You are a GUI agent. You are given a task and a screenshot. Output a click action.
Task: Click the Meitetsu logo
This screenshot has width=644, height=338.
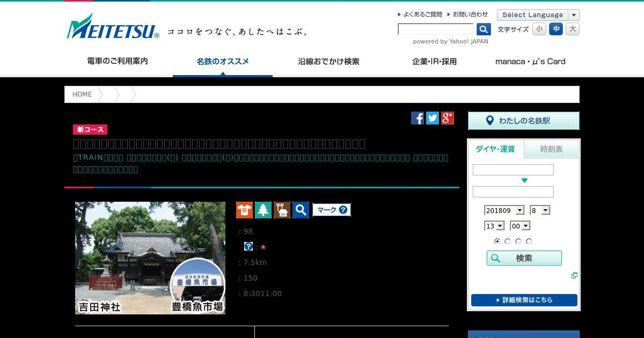(x=113, y=26)
